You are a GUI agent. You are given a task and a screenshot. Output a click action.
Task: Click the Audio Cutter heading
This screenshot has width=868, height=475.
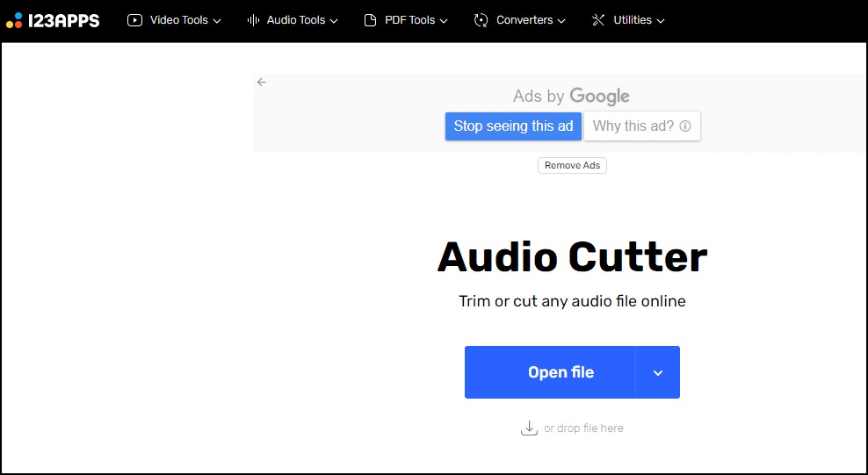(x=573, y=257)
